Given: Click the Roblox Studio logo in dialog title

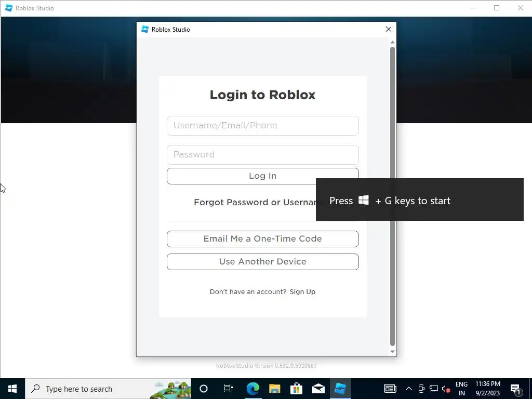Looking at the screenshot, I should pyautogui.click(x=145, y=30).
